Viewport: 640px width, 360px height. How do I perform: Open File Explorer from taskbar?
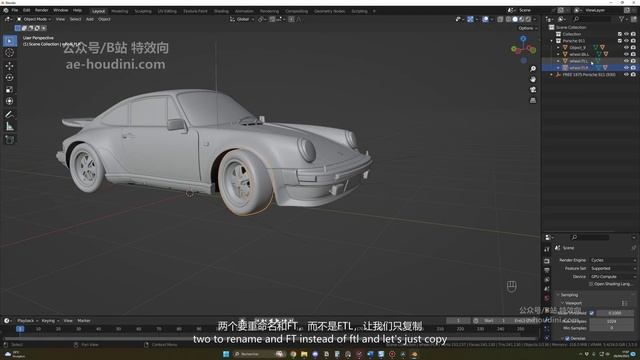click(x=304, y=354)
